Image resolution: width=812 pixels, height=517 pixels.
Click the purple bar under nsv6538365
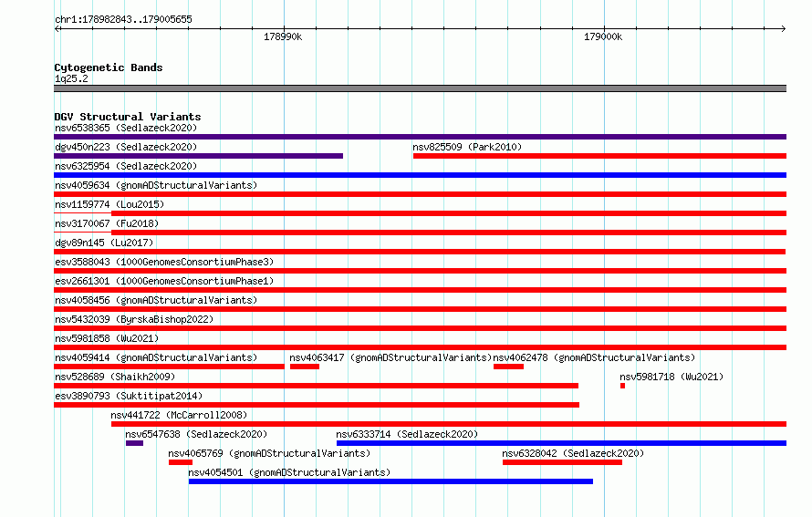[420, 137]
